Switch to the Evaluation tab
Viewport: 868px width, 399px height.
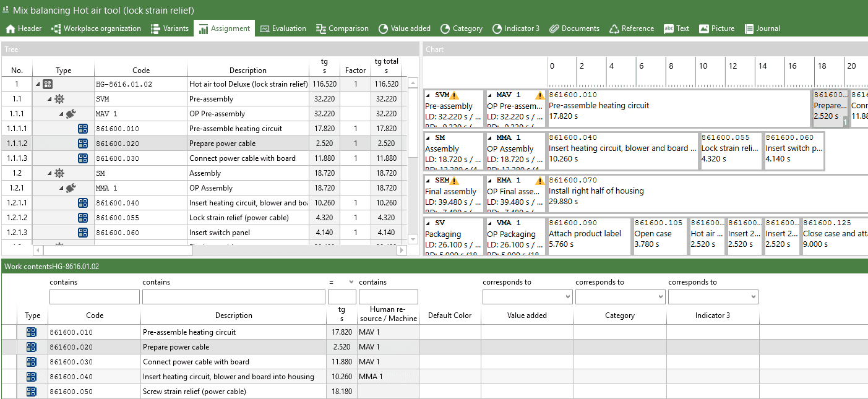(283, 28)
